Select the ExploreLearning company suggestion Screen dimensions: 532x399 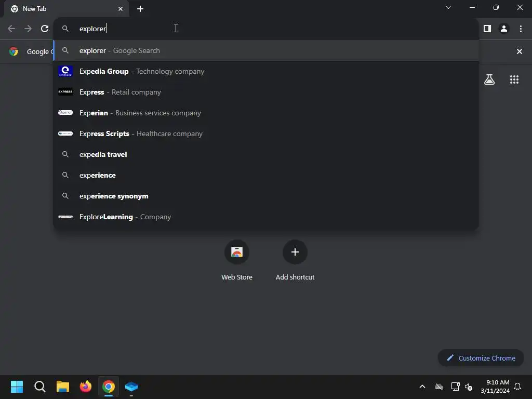266,217
